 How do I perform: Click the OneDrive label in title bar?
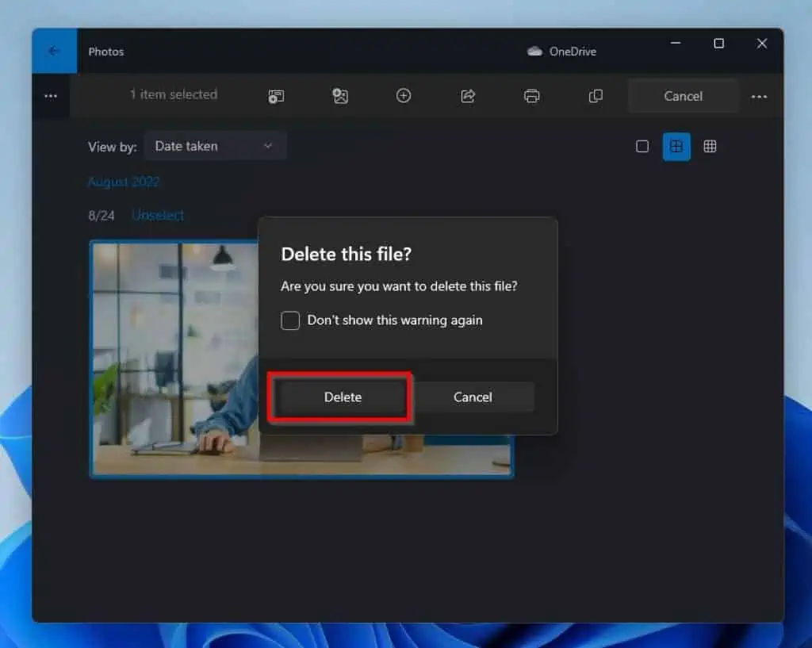[573, 52]
